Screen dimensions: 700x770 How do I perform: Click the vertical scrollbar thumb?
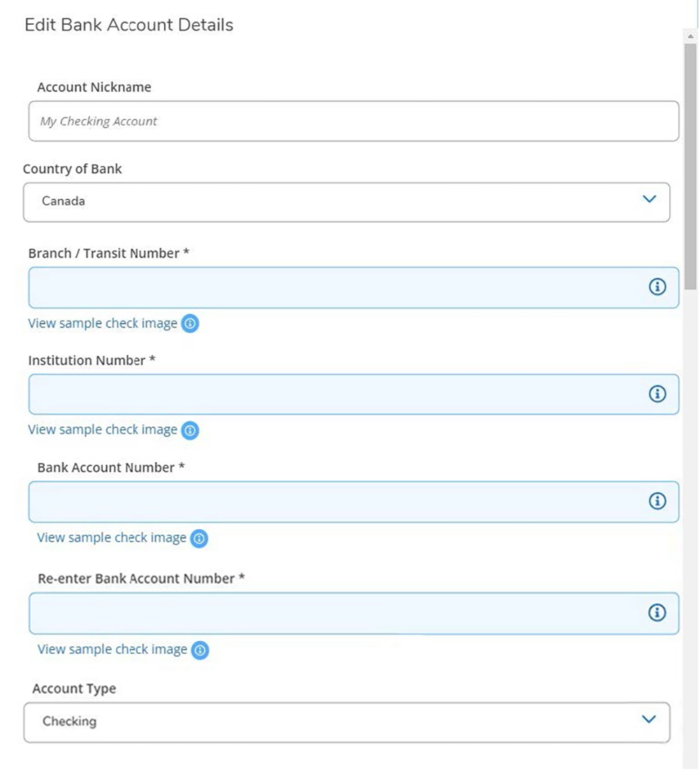pos(690,161)
